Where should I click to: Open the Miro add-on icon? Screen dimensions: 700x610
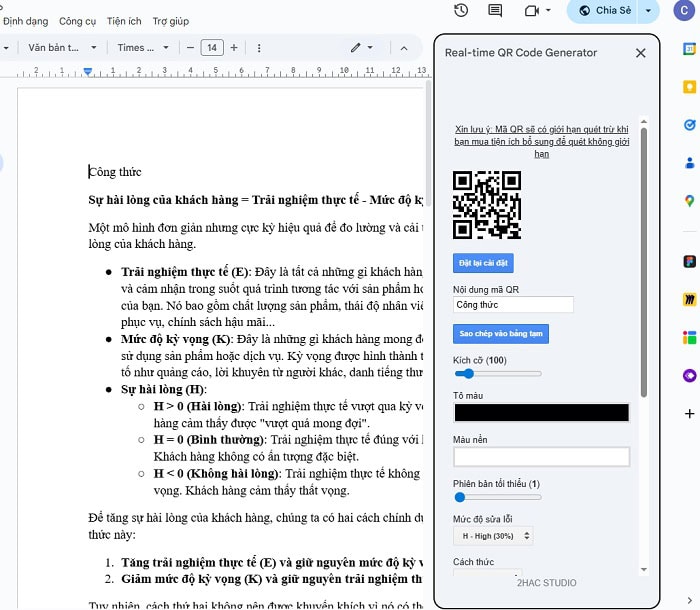point(689,299)
